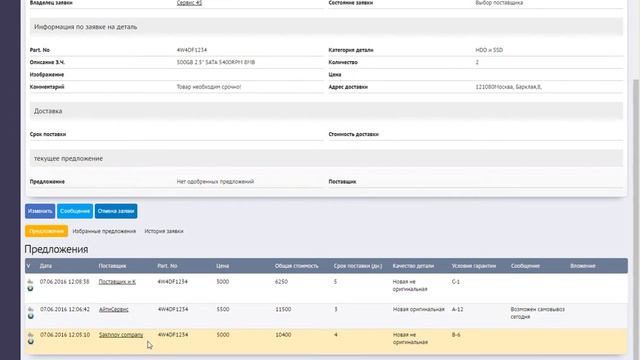Viewport: 640px width, 360px height.
Task: Click the price 3000 in the offers table
Action: pos(222,282)
